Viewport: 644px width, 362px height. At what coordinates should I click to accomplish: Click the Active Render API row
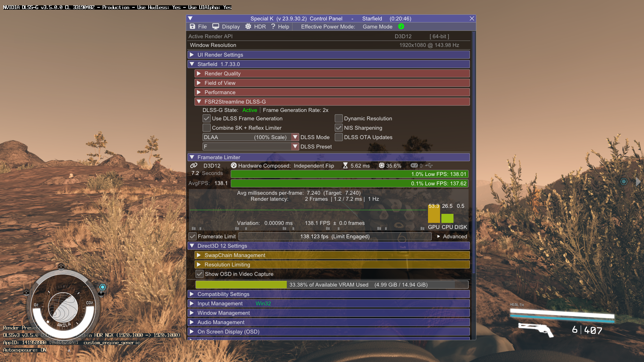tap(328, 37)
